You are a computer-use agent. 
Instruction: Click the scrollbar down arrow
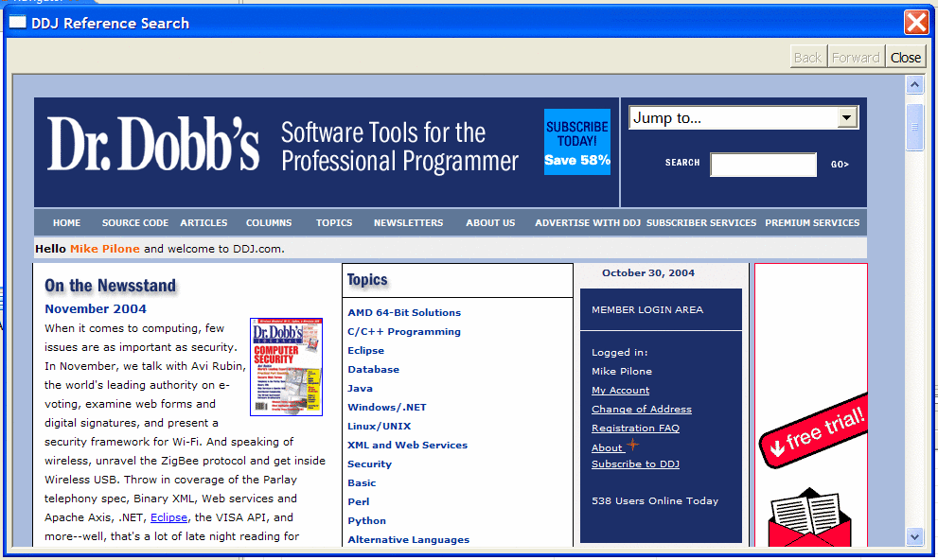(914, 536)
